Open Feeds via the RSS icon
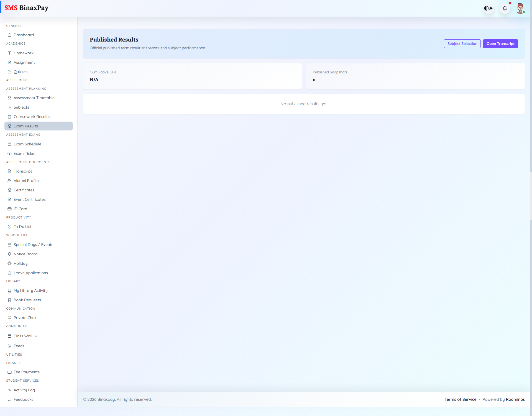532x416 pixels. [x=9, y=346]
